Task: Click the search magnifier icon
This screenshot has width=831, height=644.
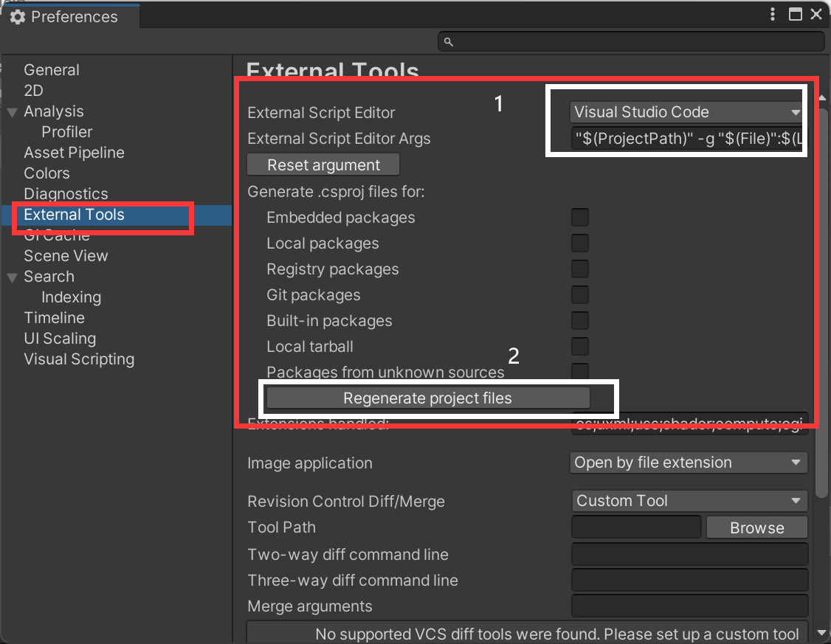Action: pos(449,42)
